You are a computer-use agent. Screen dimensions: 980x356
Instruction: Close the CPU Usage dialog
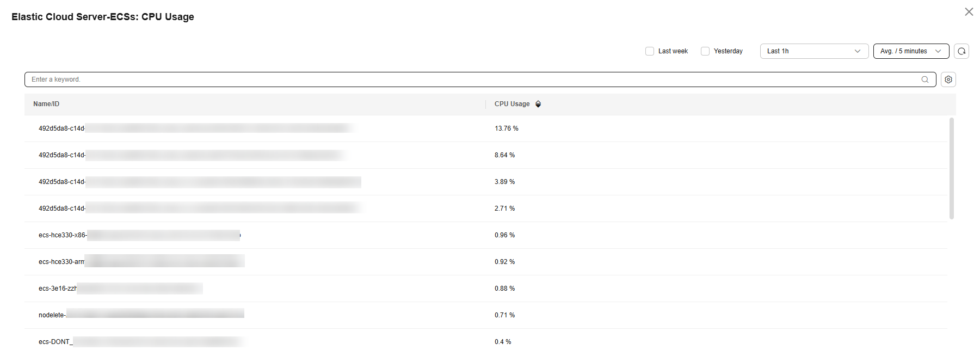click(x=969, y=12)
